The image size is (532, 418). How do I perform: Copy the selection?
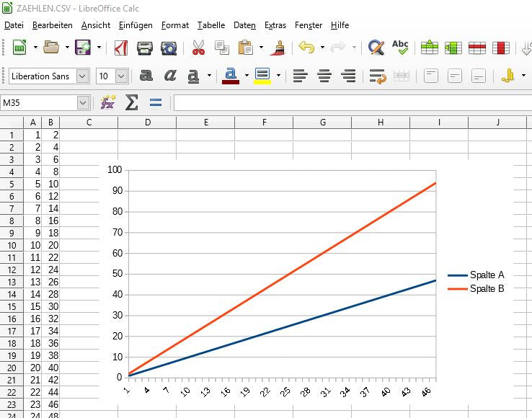coord(222,48)
